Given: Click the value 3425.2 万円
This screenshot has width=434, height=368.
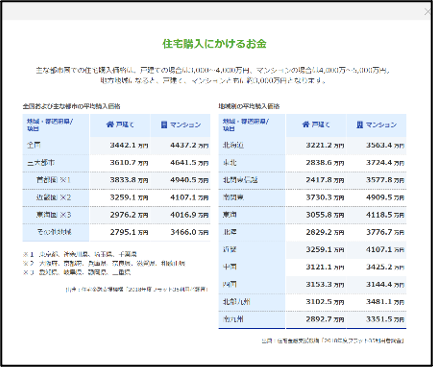Looking at the screenshot, I should point(385,267).
